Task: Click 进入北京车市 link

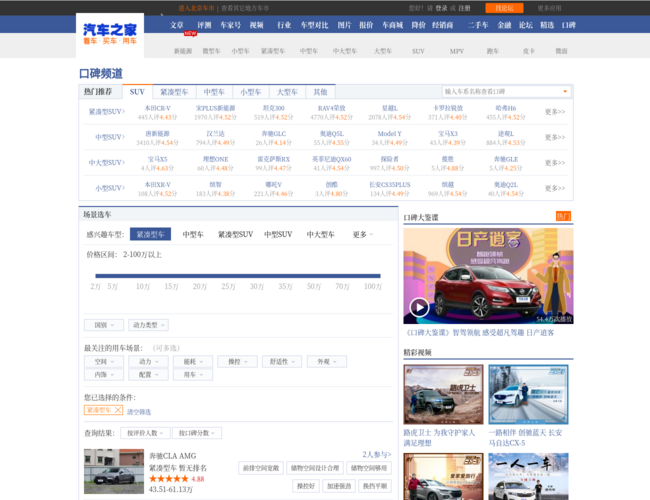Action: pyautogui.click(x=196, y=8)
